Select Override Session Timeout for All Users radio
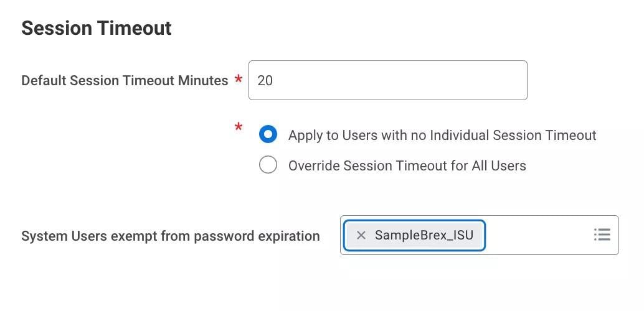The width and height of the screenshot is (644, 311). click(x=268, y=165)
